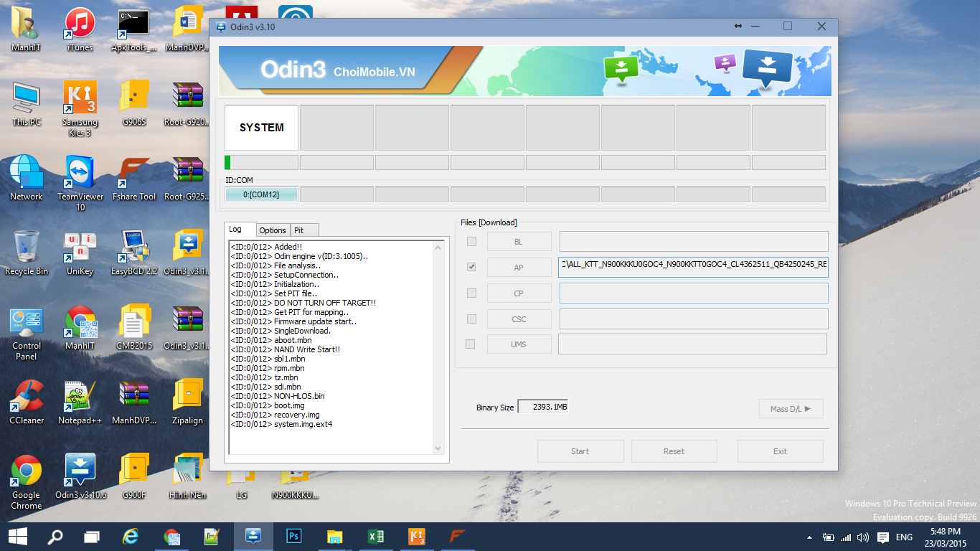The image size is (980, 551).
Task: Switch to the Options tab
Action: tap(273, 230)
